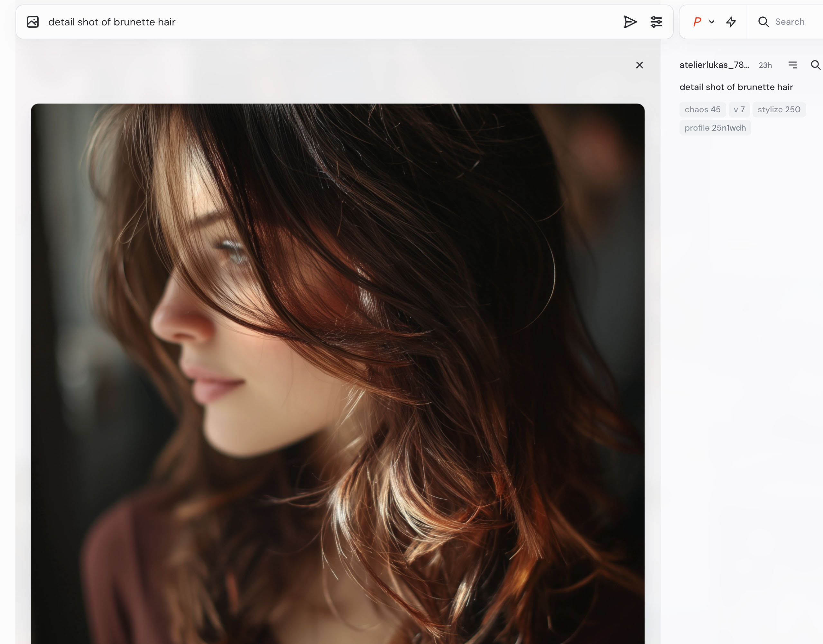Toggle the lightning bolt fast mode icon

coord(731,22)
